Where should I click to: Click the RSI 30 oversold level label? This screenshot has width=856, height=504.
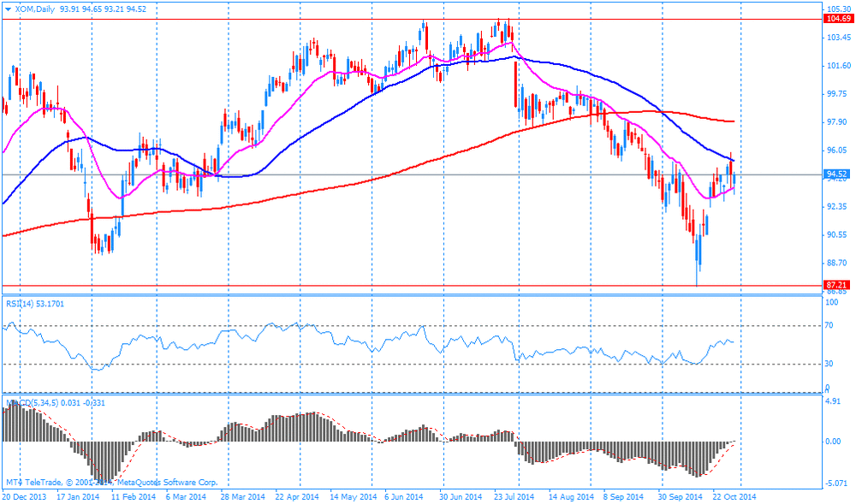[x=829, y=364]
